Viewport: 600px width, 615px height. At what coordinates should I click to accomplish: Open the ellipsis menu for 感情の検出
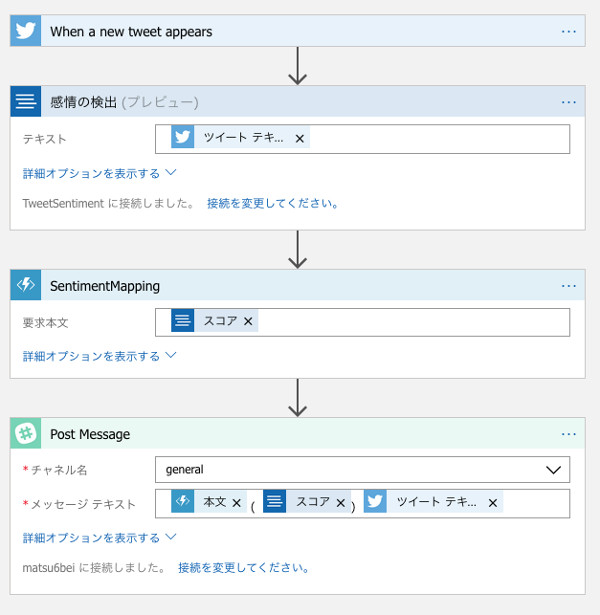[569, 102]
